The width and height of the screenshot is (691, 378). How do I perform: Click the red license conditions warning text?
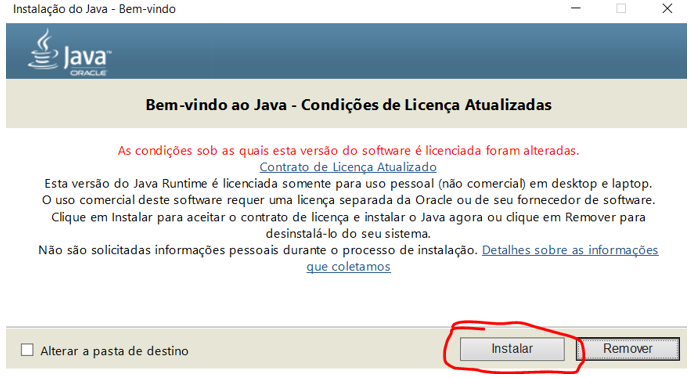point(348,151)
